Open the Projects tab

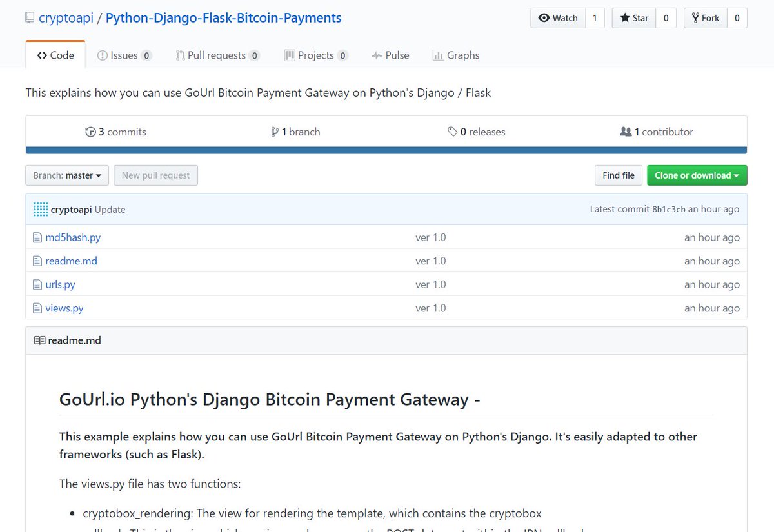pos(316,55)
